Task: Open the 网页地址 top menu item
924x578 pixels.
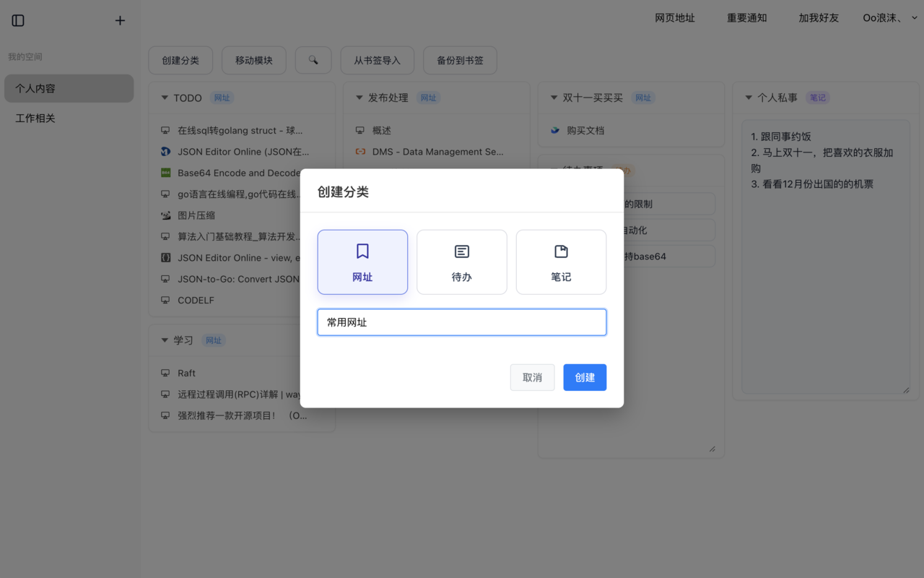Action: click(x=675, y=18)
